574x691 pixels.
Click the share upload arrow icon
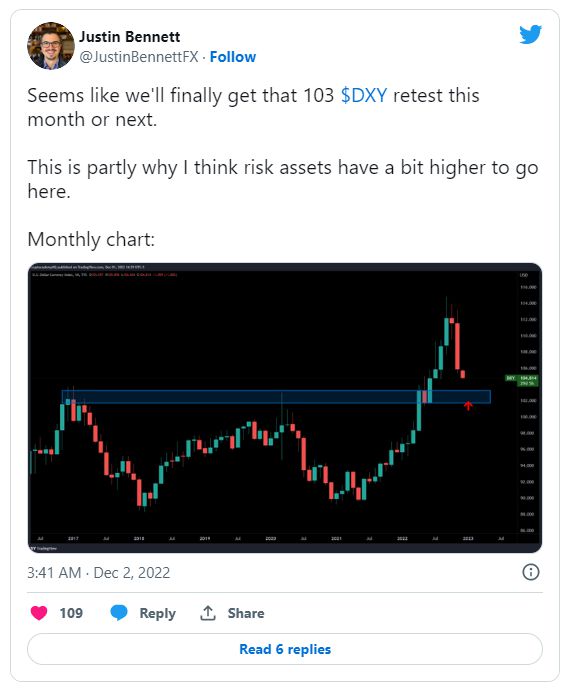[208, 613]
